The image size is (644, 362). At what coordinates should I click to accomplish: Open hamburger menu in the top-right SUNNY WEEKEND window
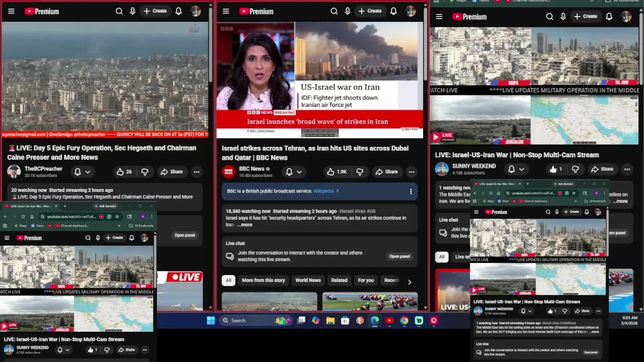[439, 17]
